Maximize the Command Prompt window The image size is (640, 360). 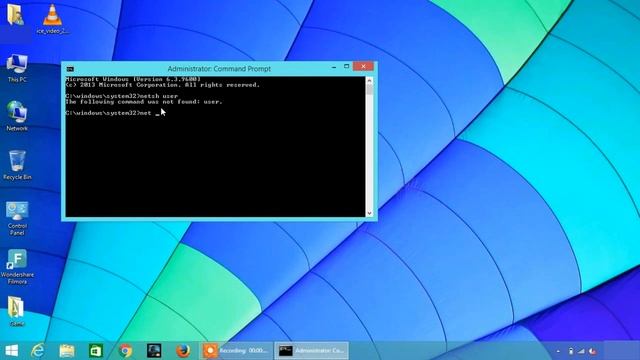347,67
